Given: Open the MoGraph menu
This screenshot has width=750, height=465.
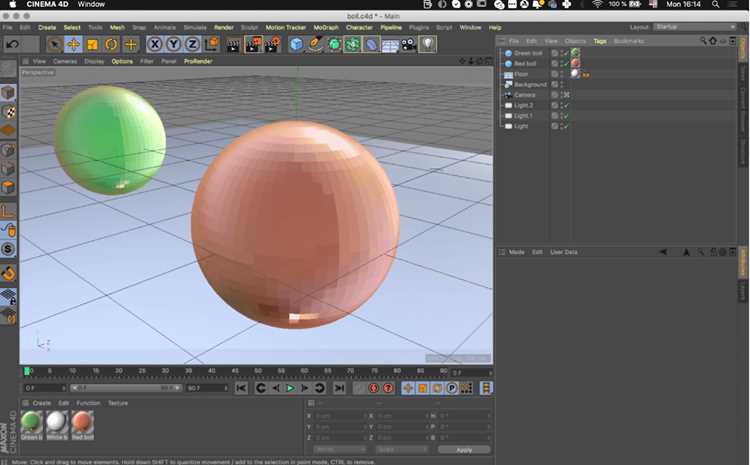Looking at the screenshot, I should click(x=326, y=28).
